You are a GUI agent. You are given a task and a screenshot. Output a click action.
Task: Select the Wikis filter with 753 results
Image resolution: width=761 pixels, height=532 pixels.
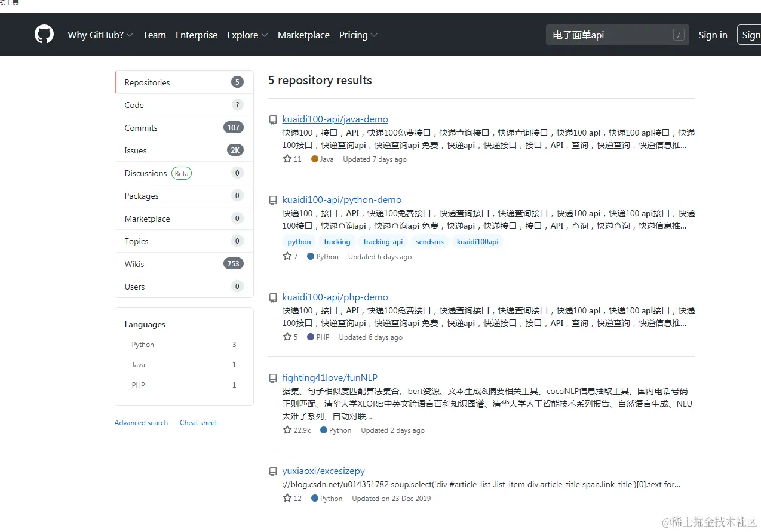point(184,264)
